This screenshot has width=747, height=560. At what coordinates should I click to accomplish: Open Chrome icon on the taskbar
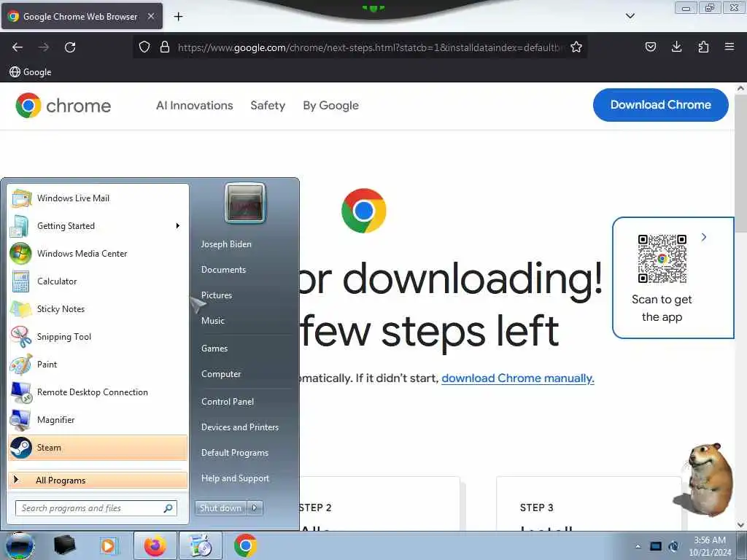(x=245, y=545)
